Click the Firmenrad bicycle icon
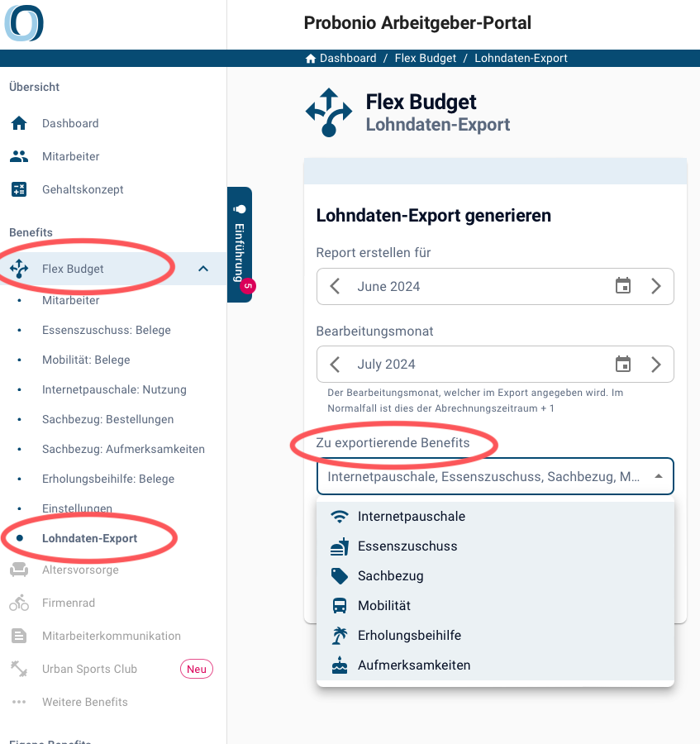The height and width of the screenshot is (744, 700). (x=19, y=603)
